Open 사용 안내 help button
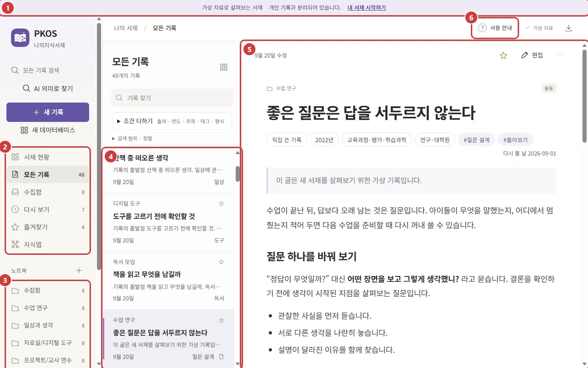The width and height of the screenshot is (588, 368). point(495,28)
